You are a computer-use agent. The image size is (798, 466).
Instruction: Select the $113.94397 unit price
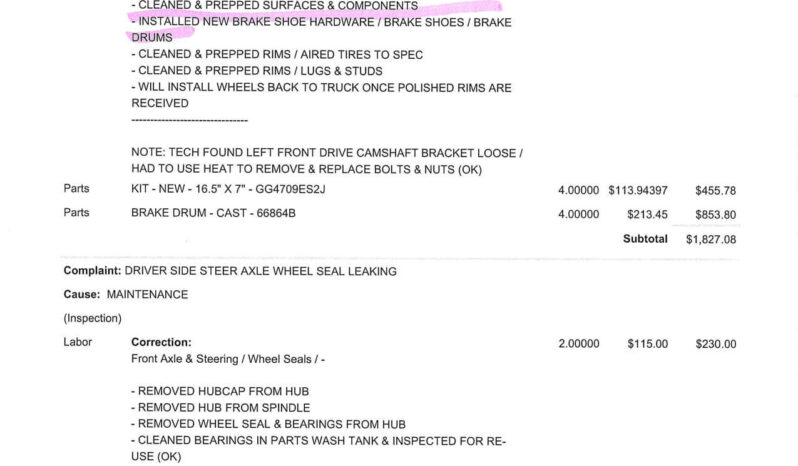pos(638,190)
